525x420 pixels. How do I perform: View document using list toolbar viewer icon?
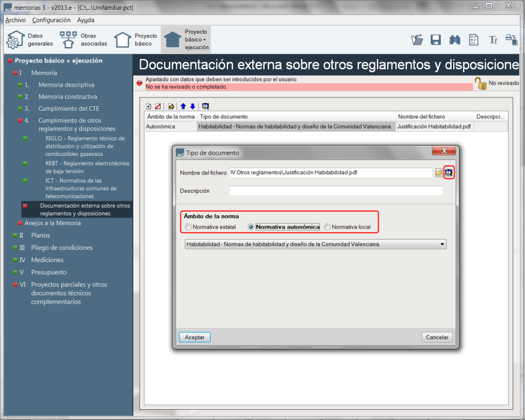click(x=205, y=106)
